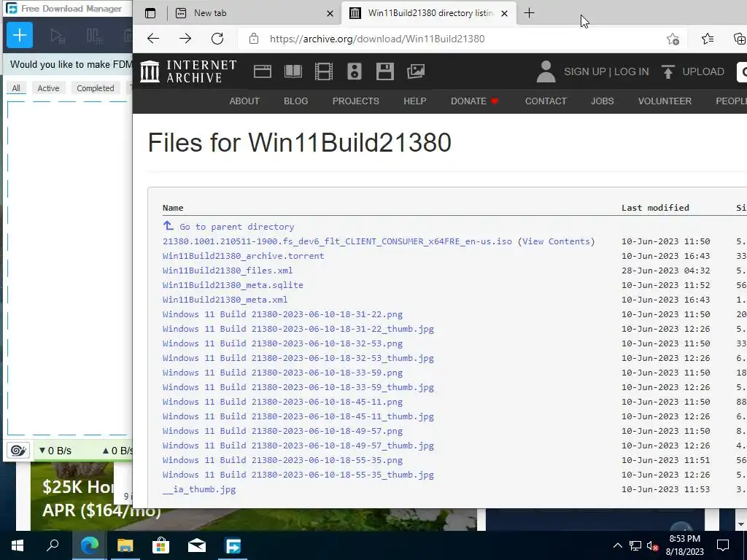Screen dimensions: 747x560
Task: Click the UPLOAD button
Action: pos(693,71)
